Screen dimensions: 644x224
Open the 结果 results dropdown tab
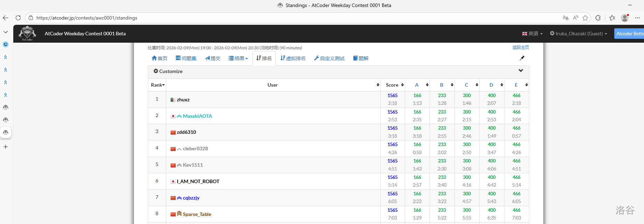point(238,58)
